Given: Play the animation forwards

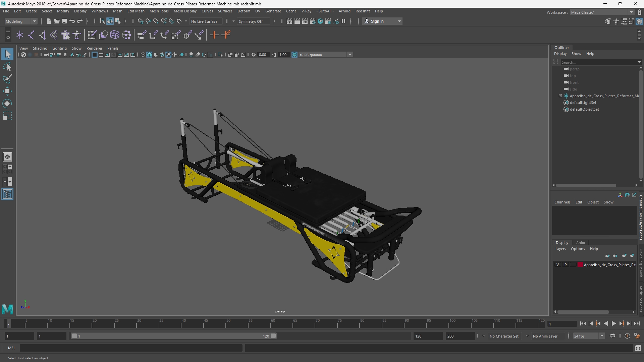Looking at the screenshot, I should pos(613,323).
